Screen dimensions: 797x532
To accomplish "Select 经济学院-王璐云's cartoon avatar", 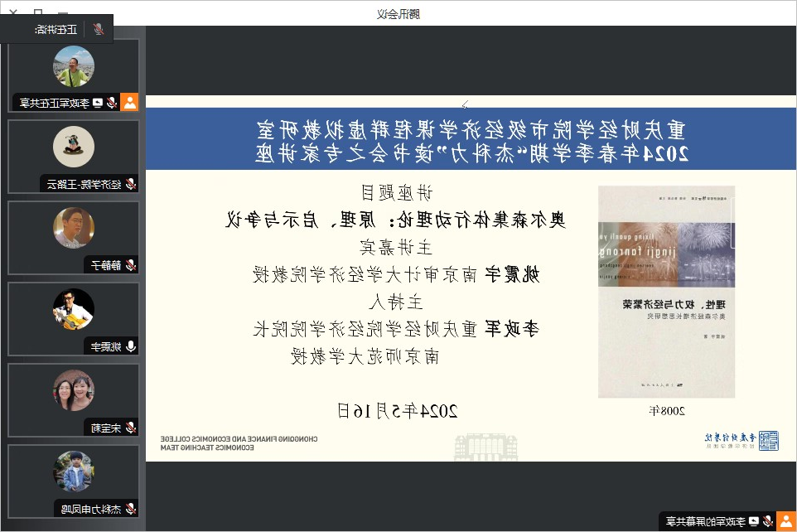I will click(74, 148).
